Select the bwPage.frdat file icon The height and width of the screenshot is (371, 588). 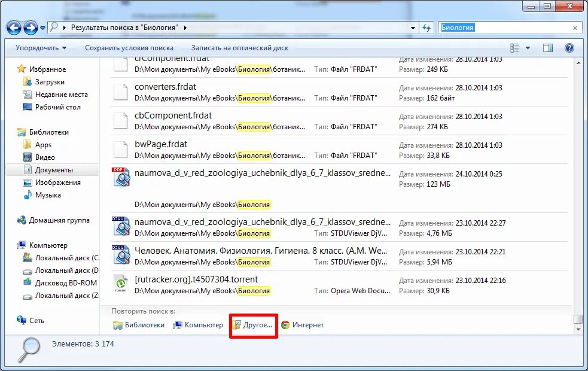click(121, 150)
